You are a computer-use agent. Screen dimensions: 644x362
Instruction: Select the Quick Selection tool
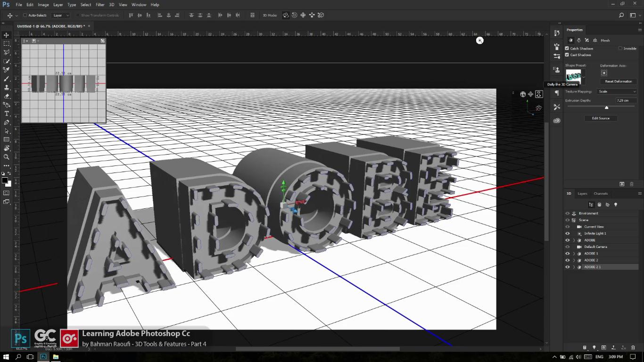point(7,61)
